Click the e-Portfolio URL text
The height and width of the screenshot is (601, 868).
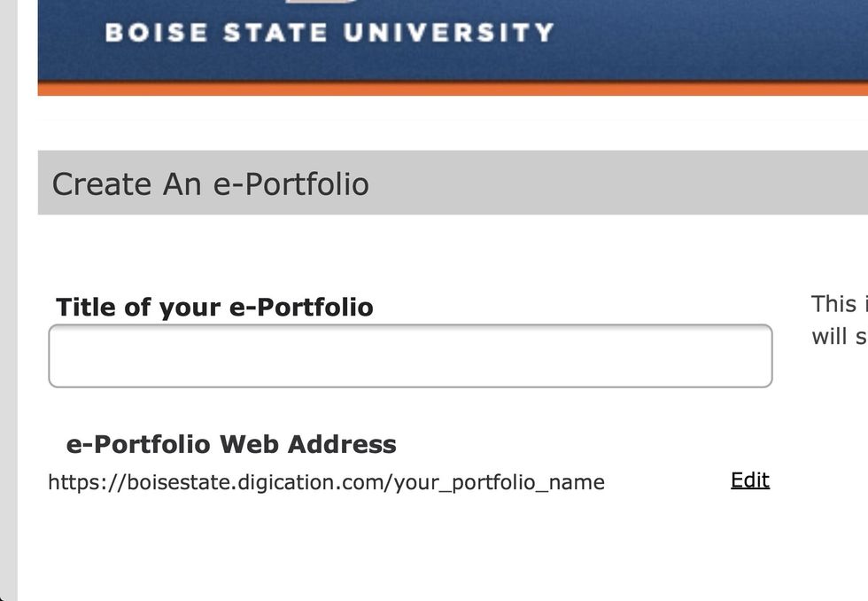click(326, 482)
